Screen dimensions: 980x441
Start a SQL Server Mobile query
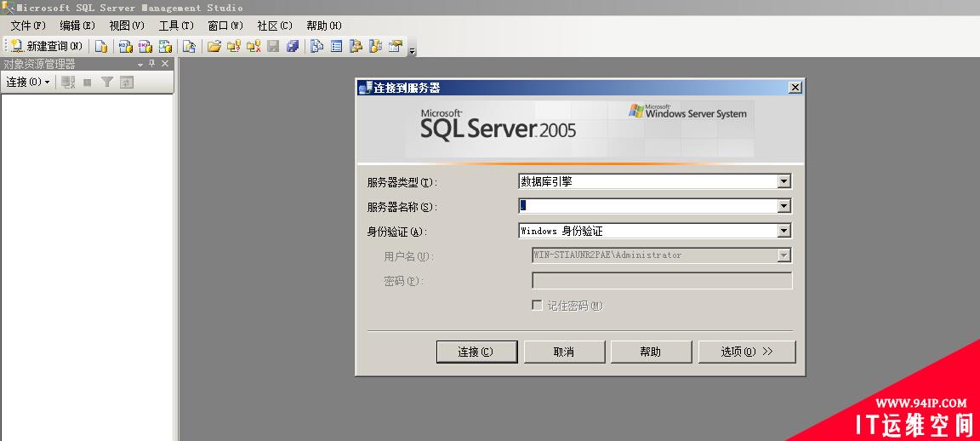[x=189, y=46]
